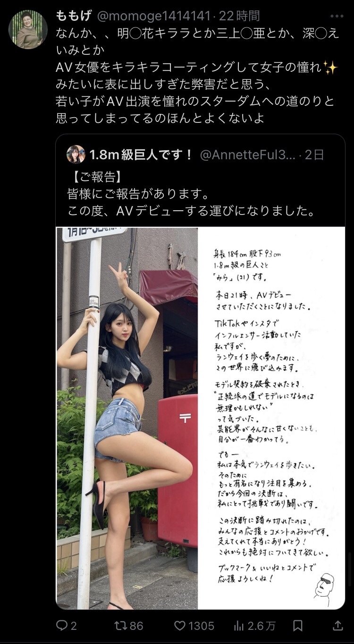Tap the retweet icon showing 86
354x644 pixels.
pos(121,626)
